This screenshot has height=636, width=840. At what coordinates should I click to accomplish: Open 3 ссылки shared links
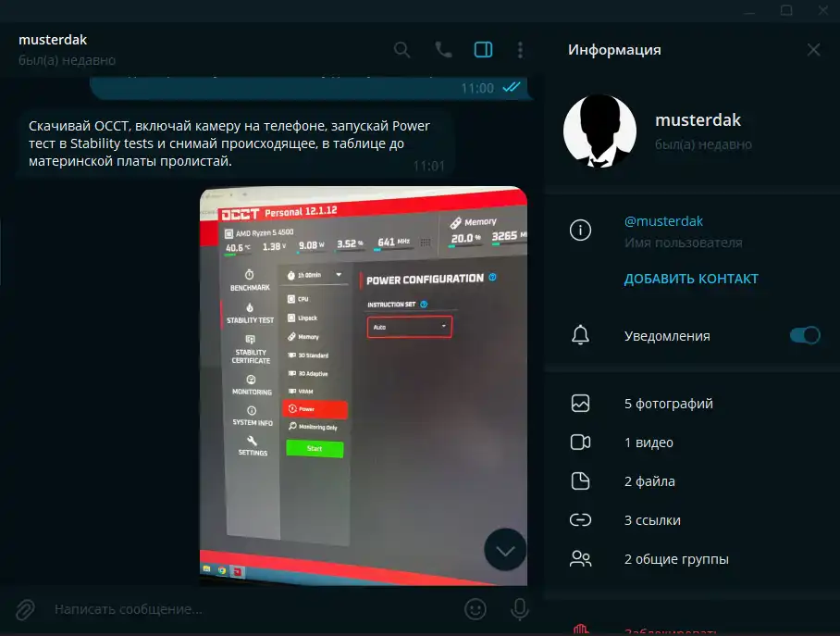[652, 520]
